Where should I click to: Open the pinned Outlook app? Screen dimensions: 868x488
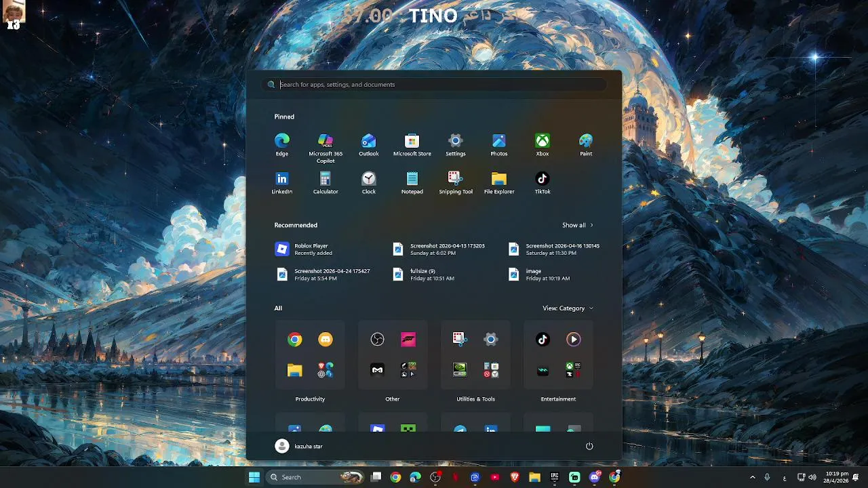pyautogui.click(x=368, y=145)
